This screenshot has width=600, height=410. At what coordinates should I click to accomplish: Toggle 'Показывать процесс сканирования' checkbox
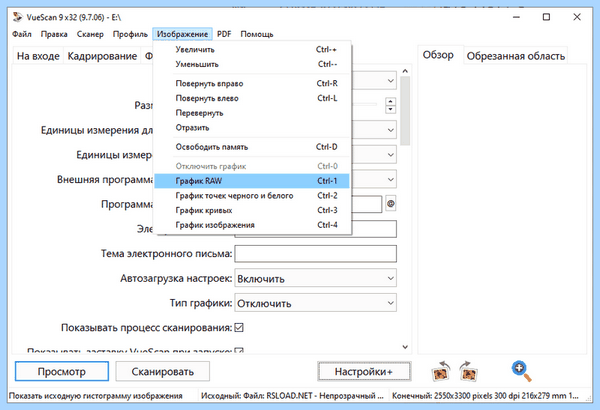[239, 328]
